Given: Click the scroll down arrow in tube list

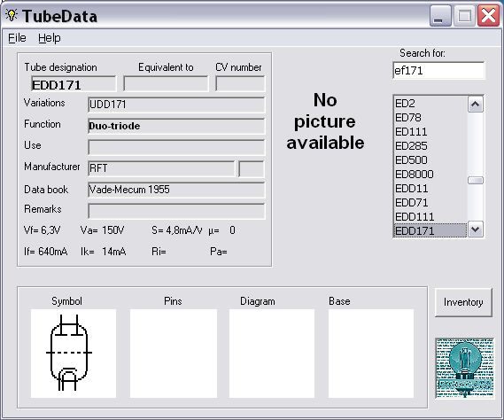Looking at the screenshot, I should (476, 229).
